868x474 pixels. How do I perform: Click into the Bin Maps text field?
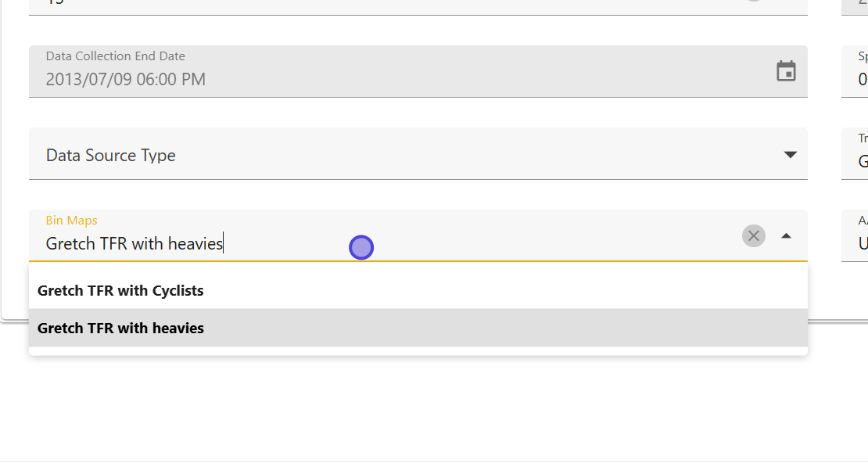coord(469,243)
